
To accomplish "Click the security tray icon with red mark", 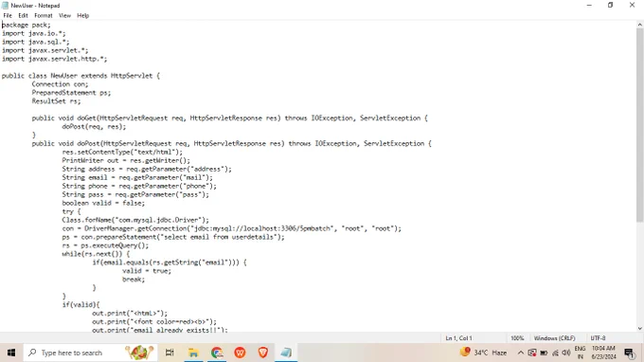I will tap(532, 353).
